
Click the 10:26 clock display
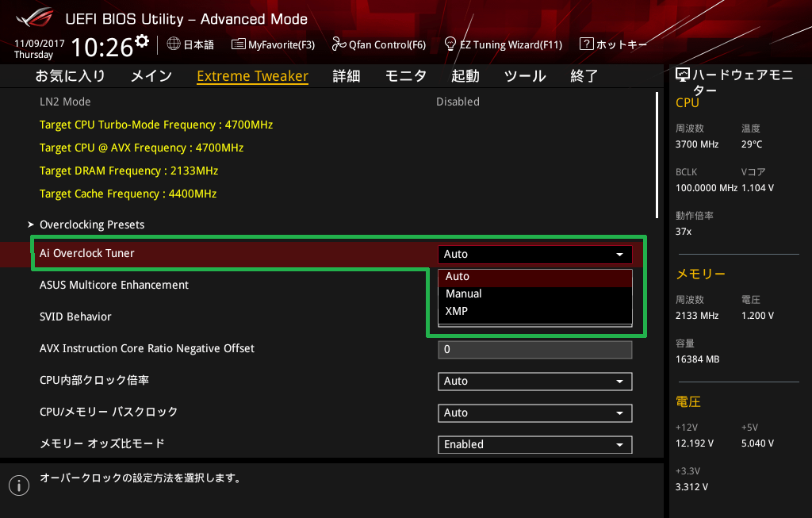(x=102, y=47)
